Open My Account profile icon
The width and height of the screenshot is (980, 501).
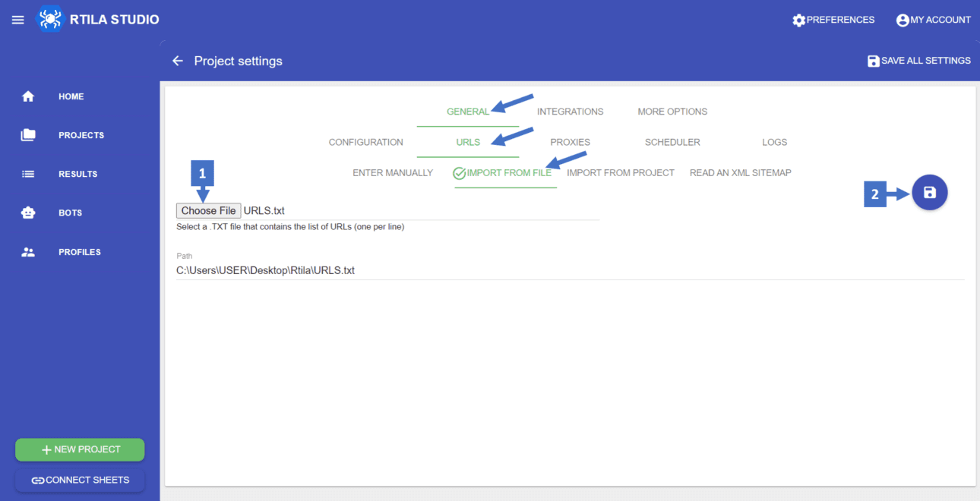(903, 20)
